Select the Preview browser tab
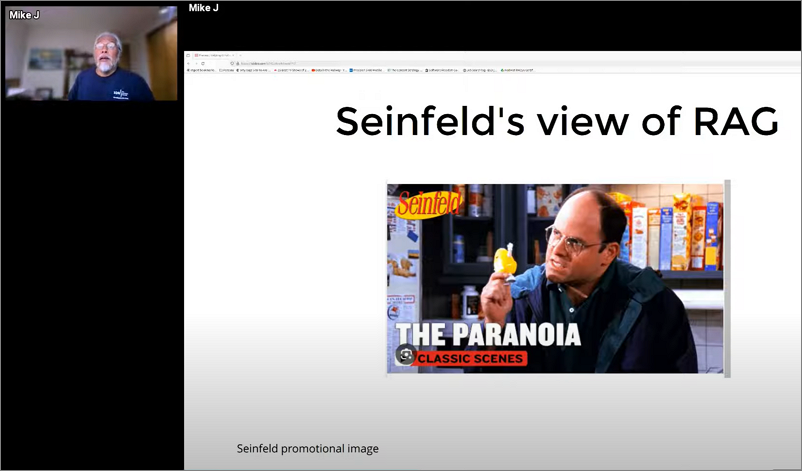 point(215,55)
